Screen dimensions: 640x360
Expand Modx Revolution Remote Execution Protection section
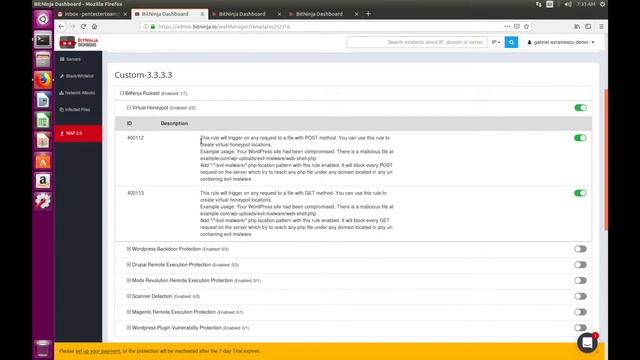[129, 280]
